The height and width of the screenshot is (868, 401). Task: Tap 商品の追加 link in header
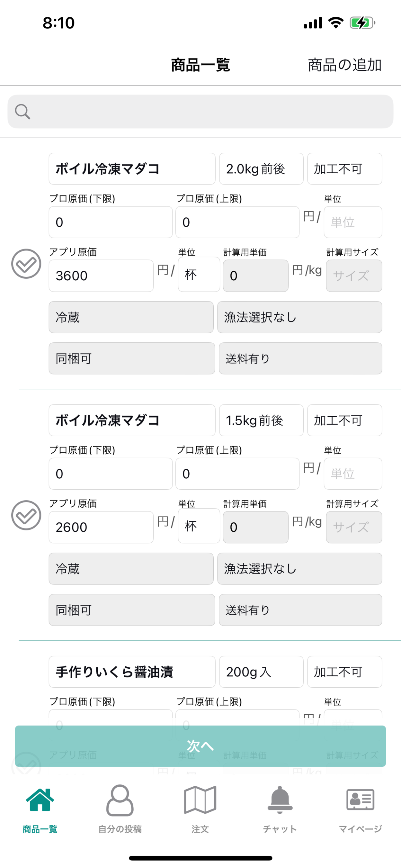point(344,65)
